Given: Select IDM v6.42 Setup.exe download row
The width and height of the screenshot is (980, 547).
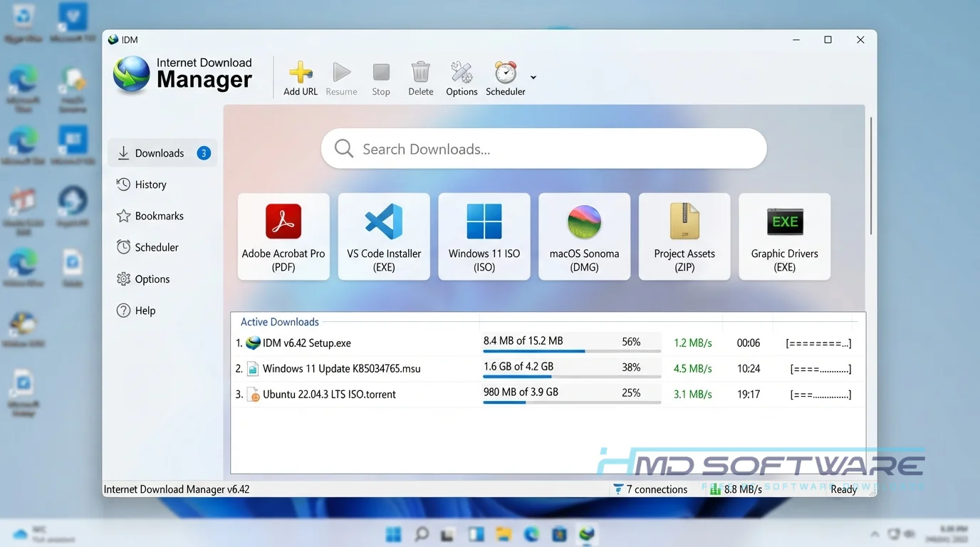Looking at the screenshot, I should pos(548,343).
